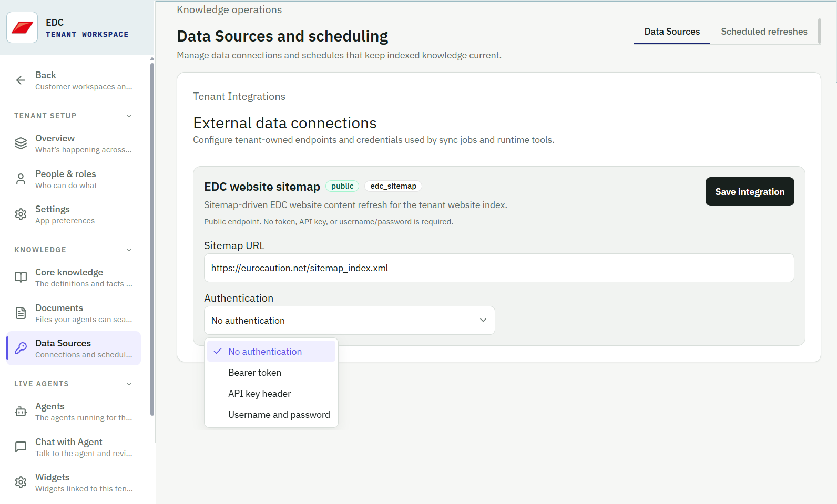Click the sidebar vertical scrollbar

[152, 239]
